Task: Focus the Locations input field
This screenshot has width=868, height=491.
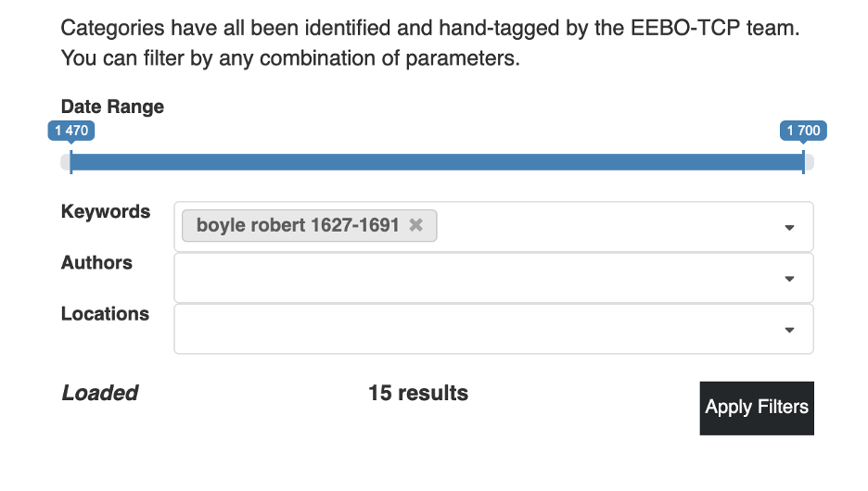Action: tap(493, 329)
